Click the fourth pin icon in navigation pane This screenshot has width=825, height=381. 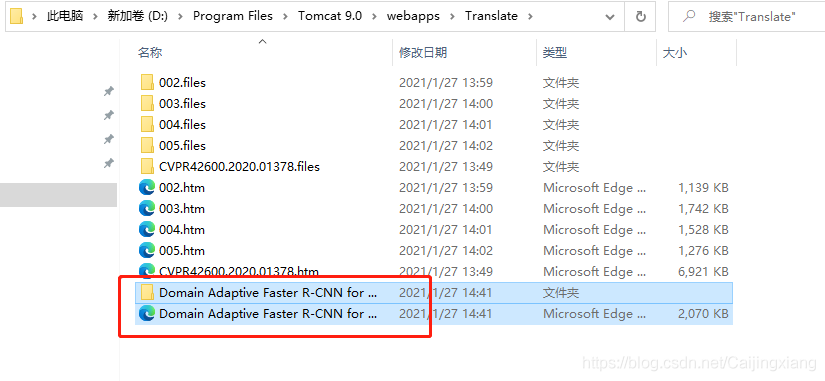point(108,164)
